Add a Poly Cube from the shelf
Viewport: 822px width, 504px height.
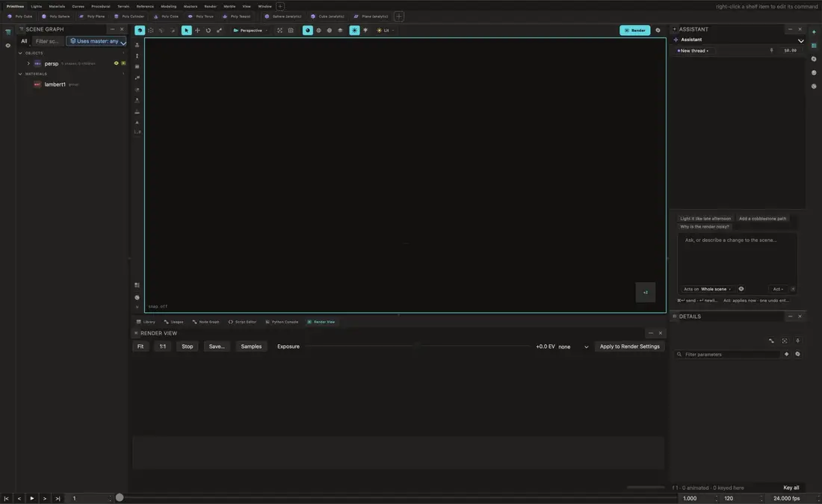20,16
